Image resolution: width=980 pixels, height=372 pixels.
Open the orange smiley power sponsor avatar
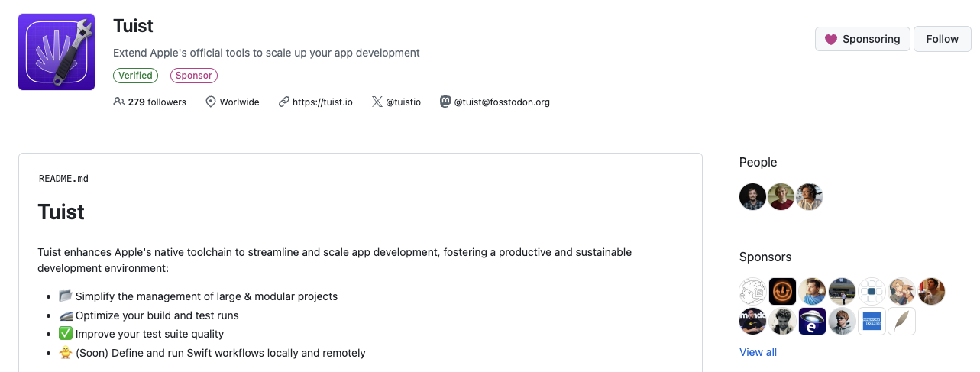[x=783, y=291]
